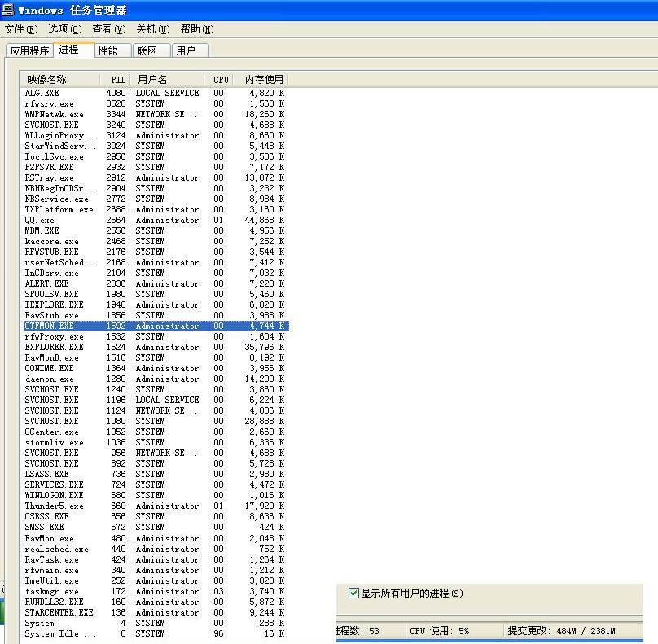Select the RavTask.exe process

(156, 559)
